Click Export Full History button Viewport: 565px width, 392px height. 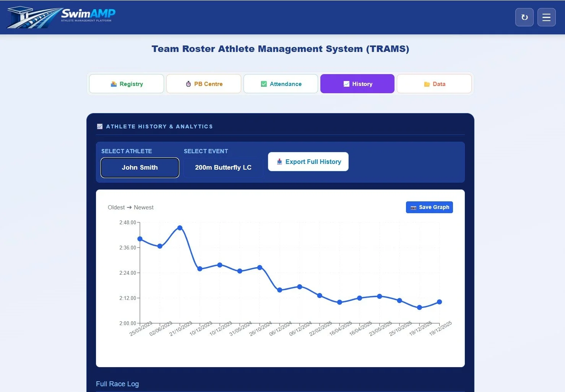pyautogui.click(x=308, y=162)
